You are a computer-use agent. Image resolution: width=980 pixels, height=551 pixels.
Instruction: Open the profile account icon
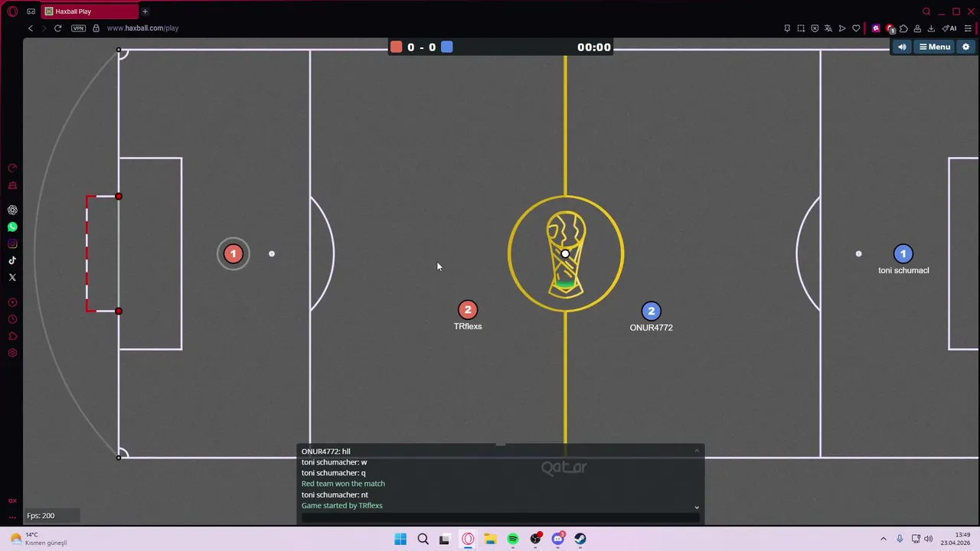[917, 28]
